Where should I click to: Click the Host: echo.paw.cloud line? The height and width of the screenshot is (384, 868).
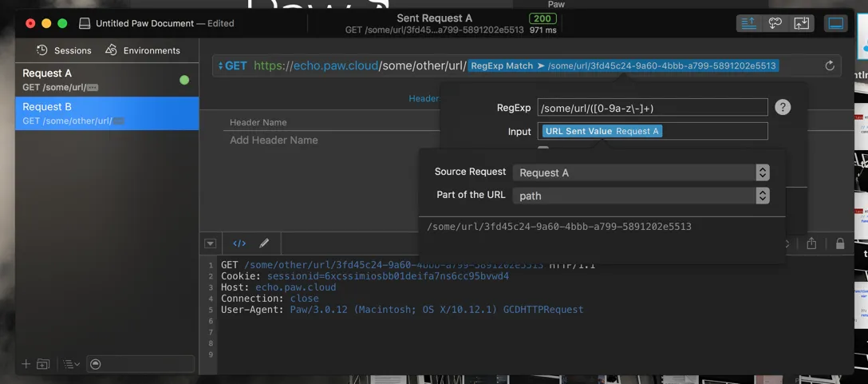[x=278, y=287]
